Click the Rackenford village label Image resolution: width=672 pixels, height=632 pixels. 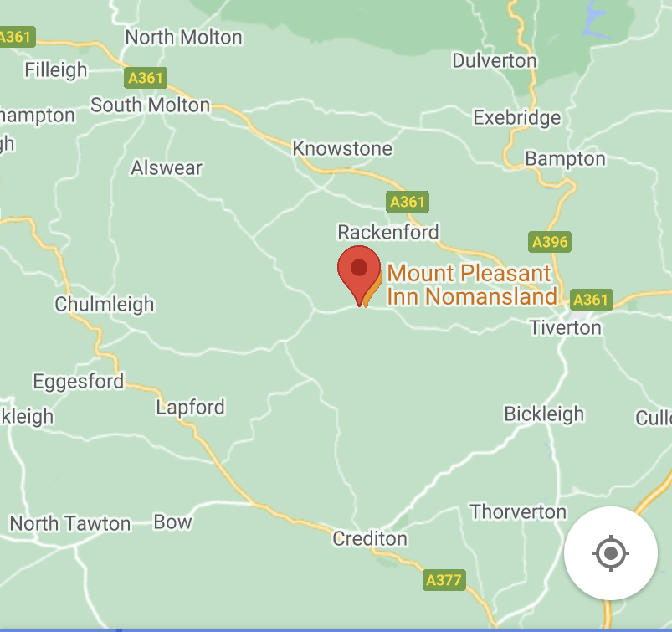388,232
